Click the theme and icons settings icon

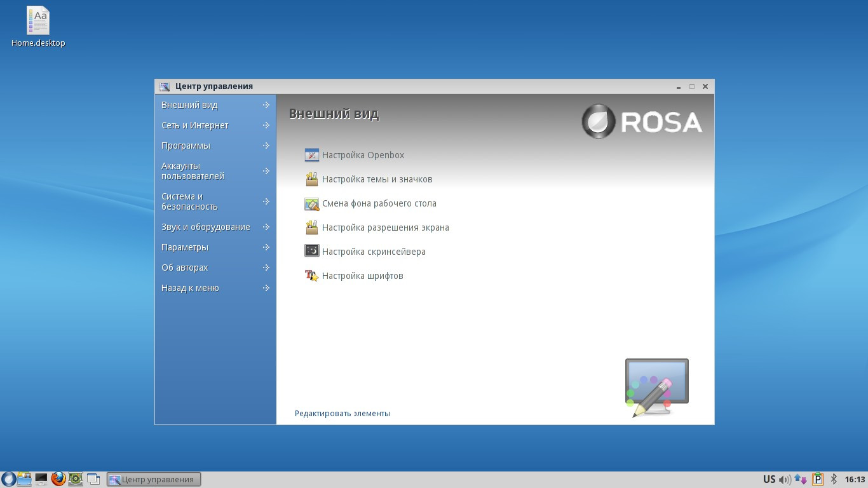coord(311,179)
